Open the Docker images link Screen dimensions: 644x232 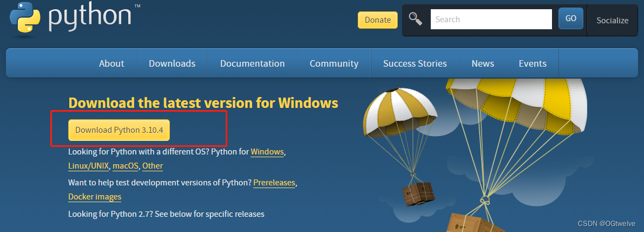tap(95, 197)
